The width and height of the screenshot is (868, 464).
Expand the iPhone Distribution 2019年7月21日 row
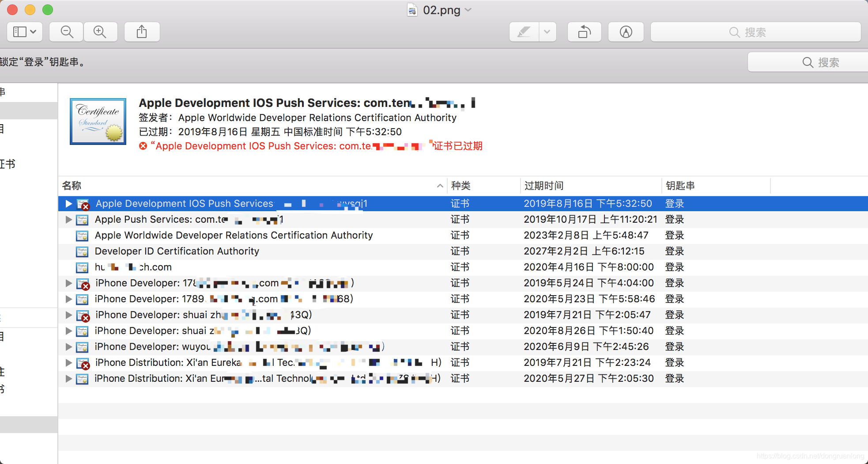point(68,363)
